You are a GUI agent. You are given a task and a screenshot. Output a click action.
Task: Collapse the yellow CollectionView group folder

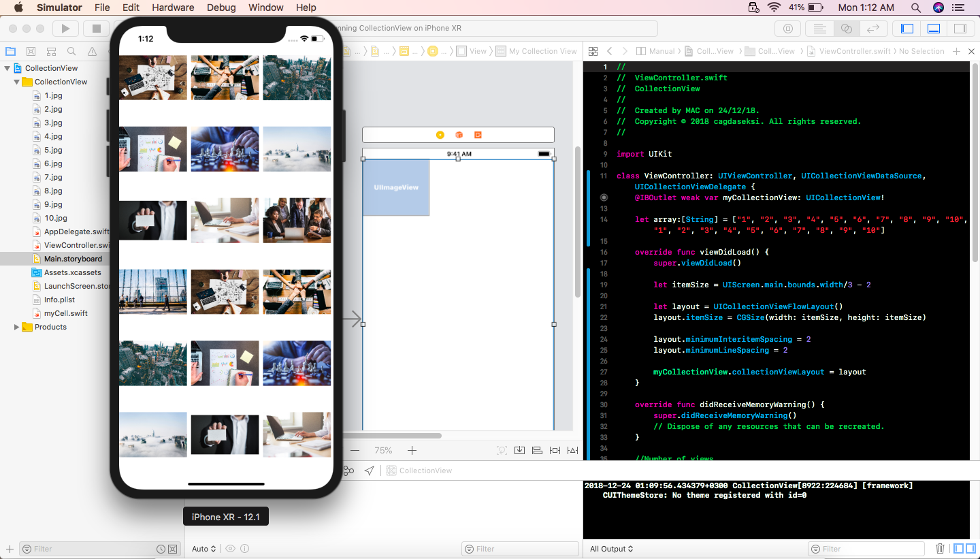coord(17,82)
